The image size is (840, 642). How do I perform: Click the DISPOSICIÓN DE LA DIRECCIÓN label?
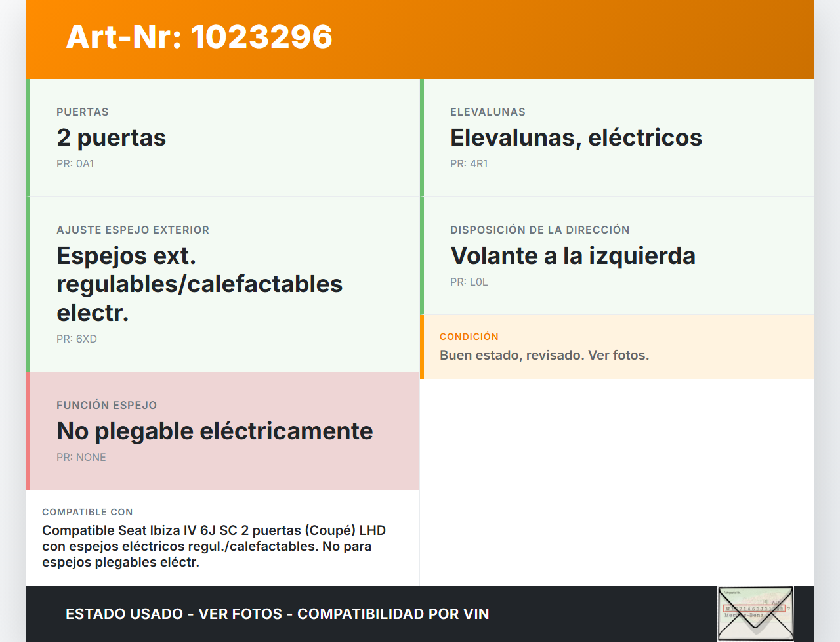point(539,230)
